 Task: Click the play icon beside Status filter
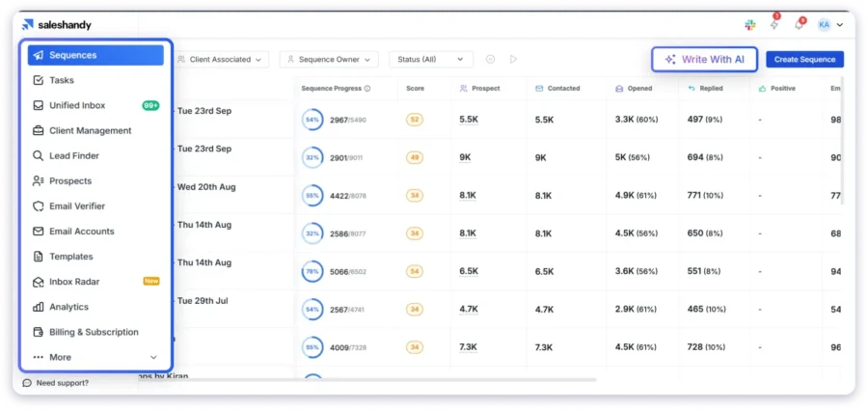coord(513,60)
